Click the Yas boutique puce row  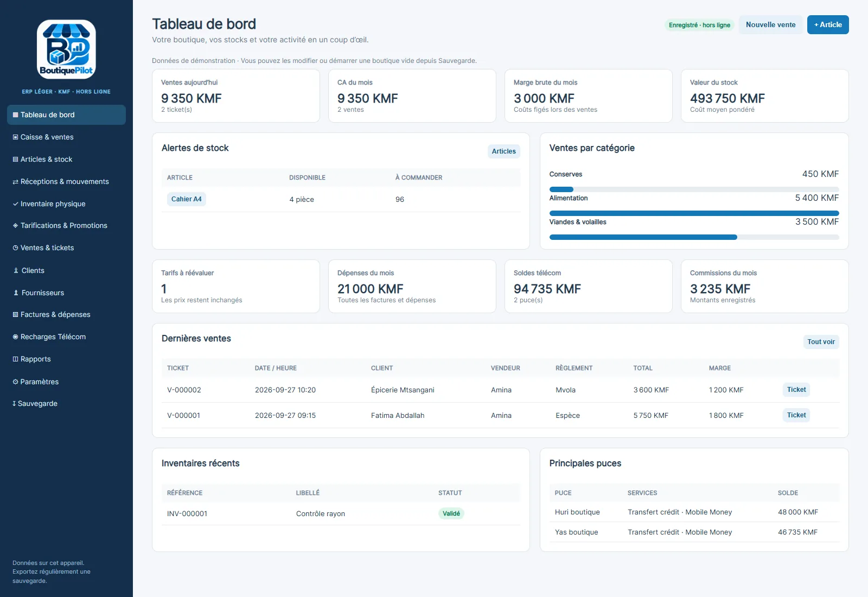point(694,532)
